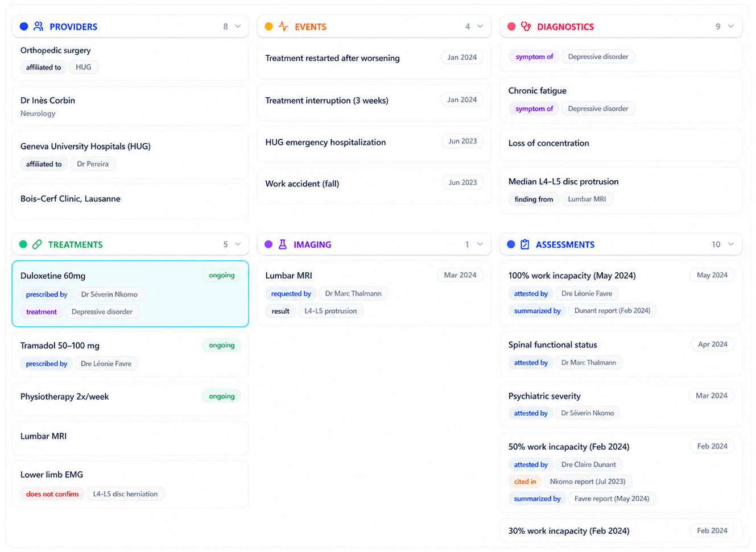The image size is (756, 552).
Task: Open Treatment interruption (3 weeks) event
Action: tap(374, 102)
